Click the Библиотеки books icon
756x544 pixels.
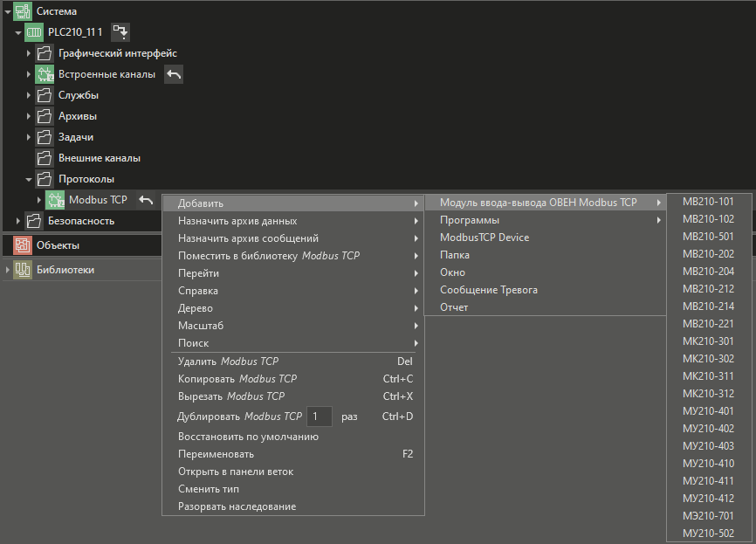coord(23,270)
